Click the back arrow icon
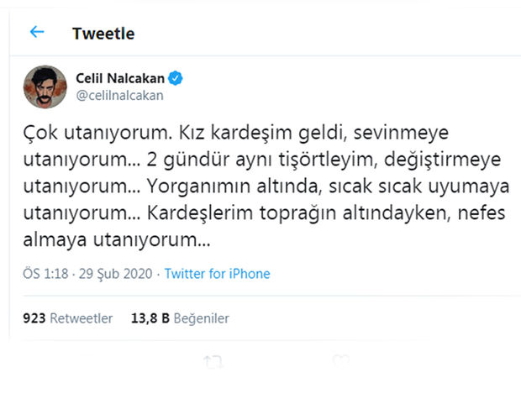 tap(36, 33)
